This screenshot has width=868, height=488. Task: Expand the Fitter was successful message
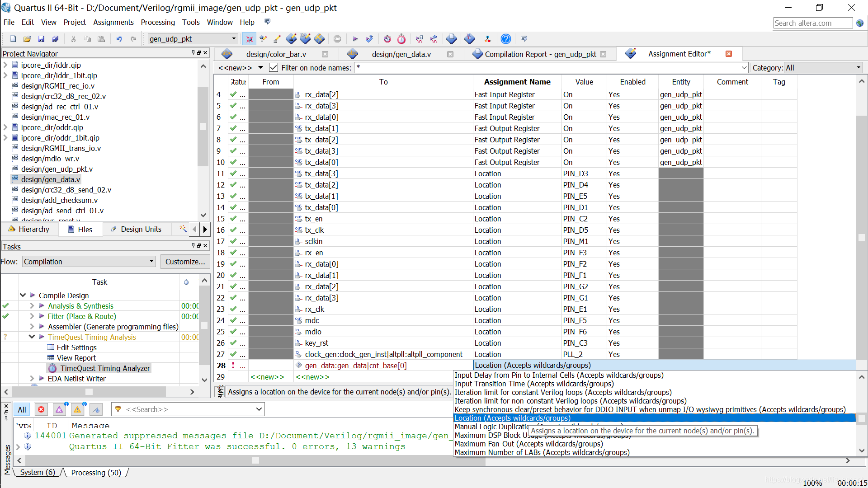18,446
